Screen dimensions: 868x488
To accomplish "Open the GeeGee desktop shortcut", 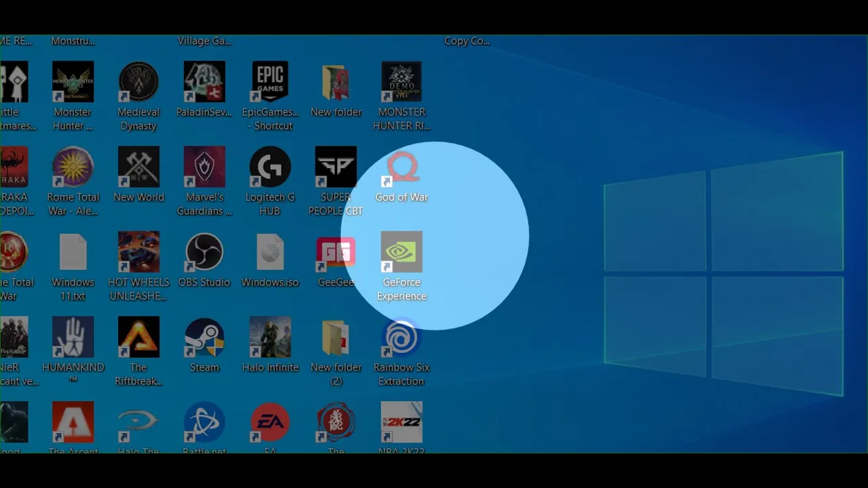I will [x=336, y=252].
